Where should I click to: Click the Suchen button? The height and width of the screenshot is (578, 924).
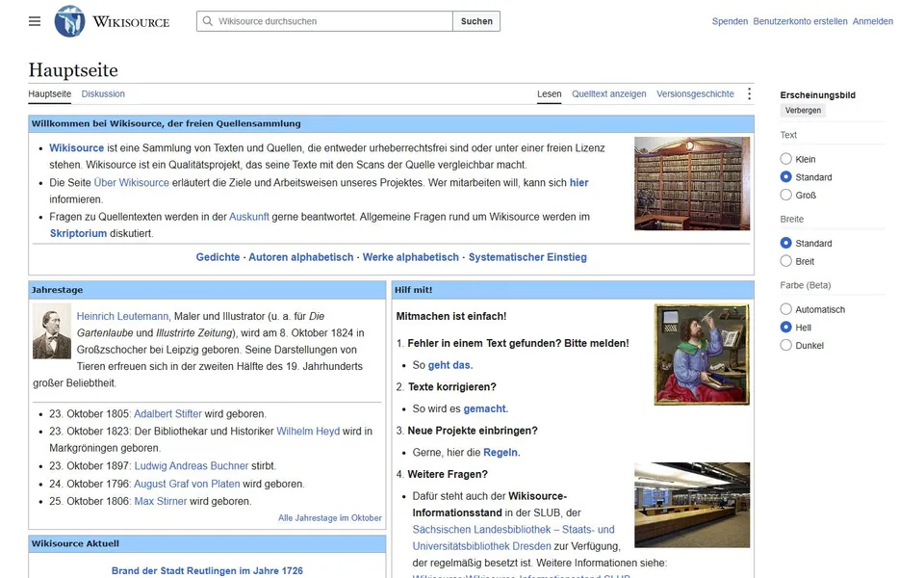point(476,21)
